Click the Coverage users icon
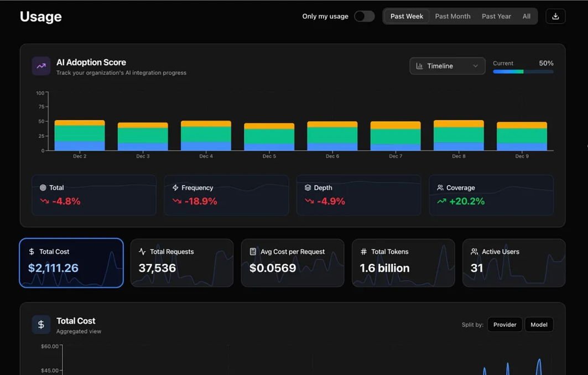Viewport: 588px width, 375px height. point(440,188)
